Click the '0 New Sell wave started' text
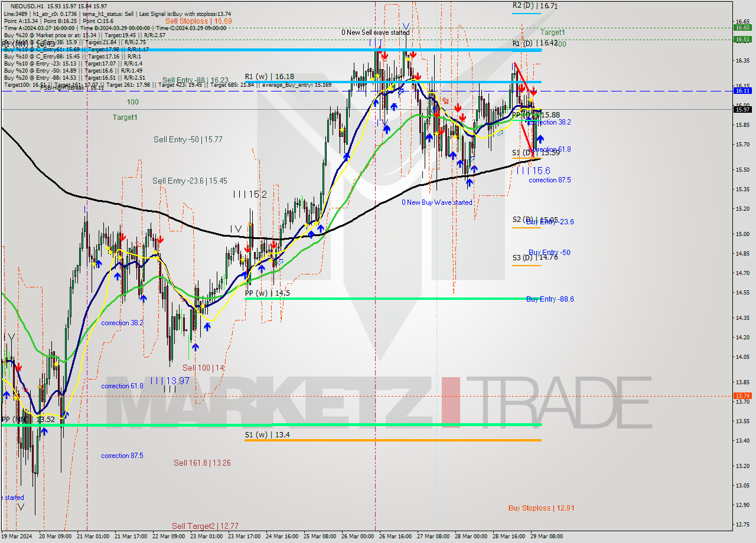Viewport: 756px width, 543px height. coord(375,32)
